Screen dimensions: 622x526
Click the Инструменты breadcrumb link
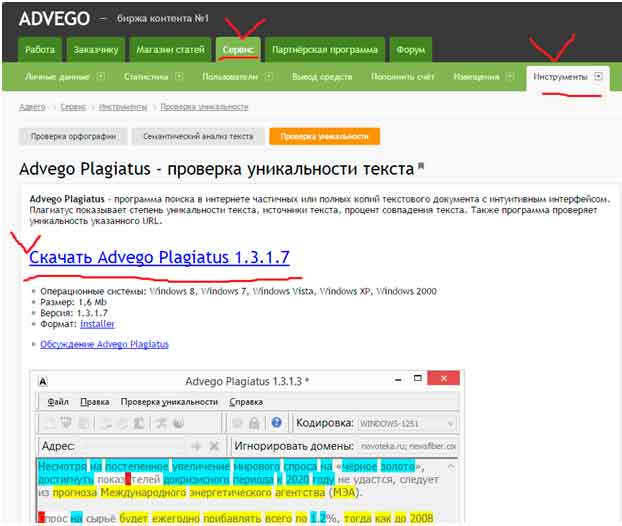tap(123, 107)
